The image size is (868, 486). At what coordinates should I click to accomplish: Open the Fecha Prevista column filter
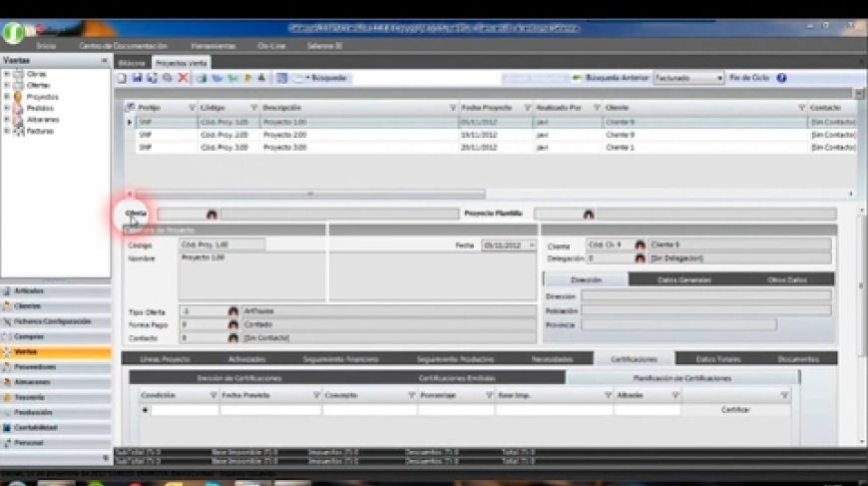click(x=316, y=395)
